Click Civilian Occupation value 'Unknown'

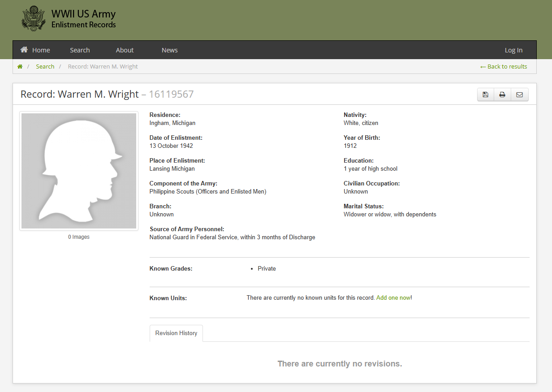tap(356, 191)
